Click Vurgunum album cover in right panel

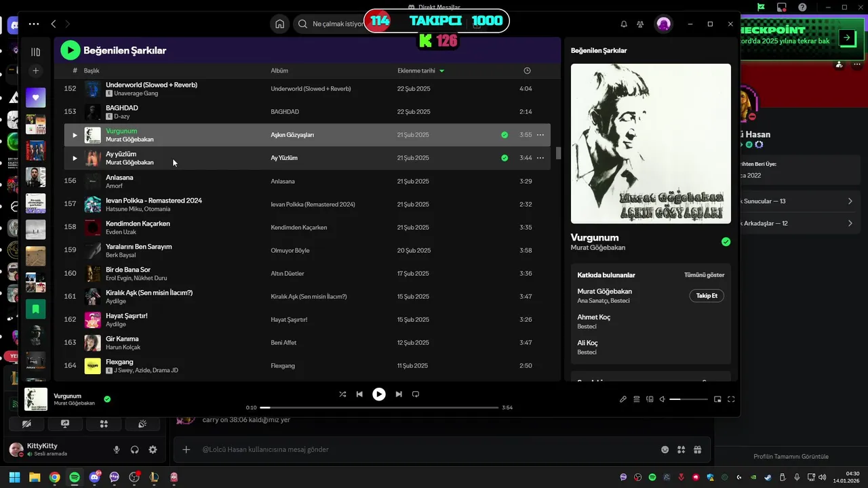(x=651, y=144)
